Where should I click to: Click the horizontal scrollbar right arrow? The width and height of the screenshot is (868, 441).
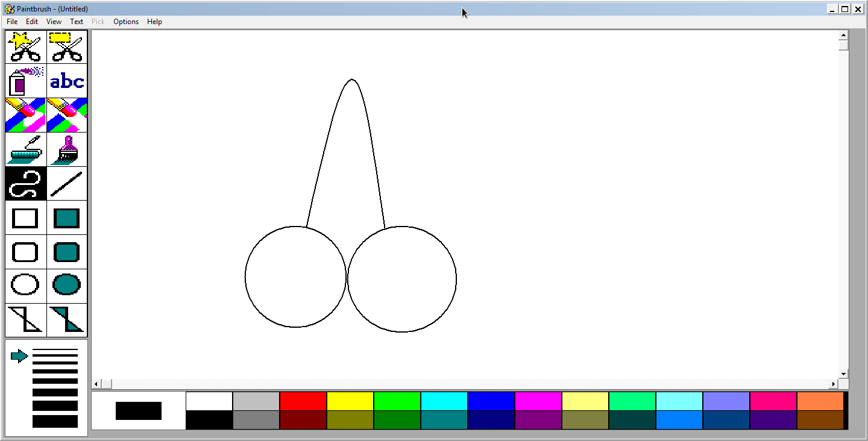pyautogui.click(x=834, y=384)
